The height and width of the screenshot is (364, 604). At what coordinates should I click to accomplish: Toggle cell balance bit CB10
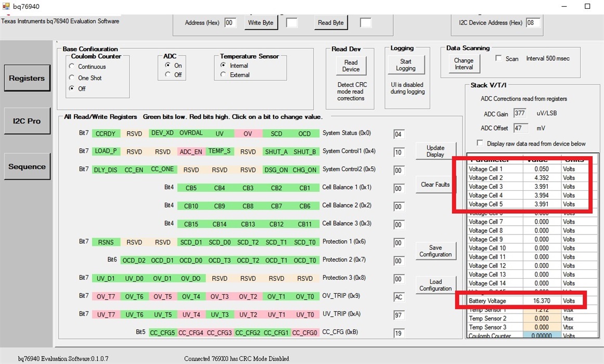coord(191,206)
